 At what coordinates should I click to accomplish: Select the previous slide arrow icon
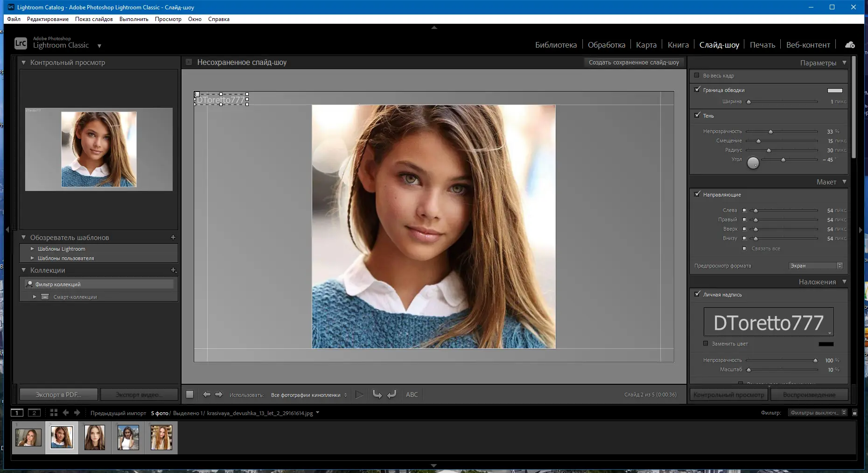point(207,395)
